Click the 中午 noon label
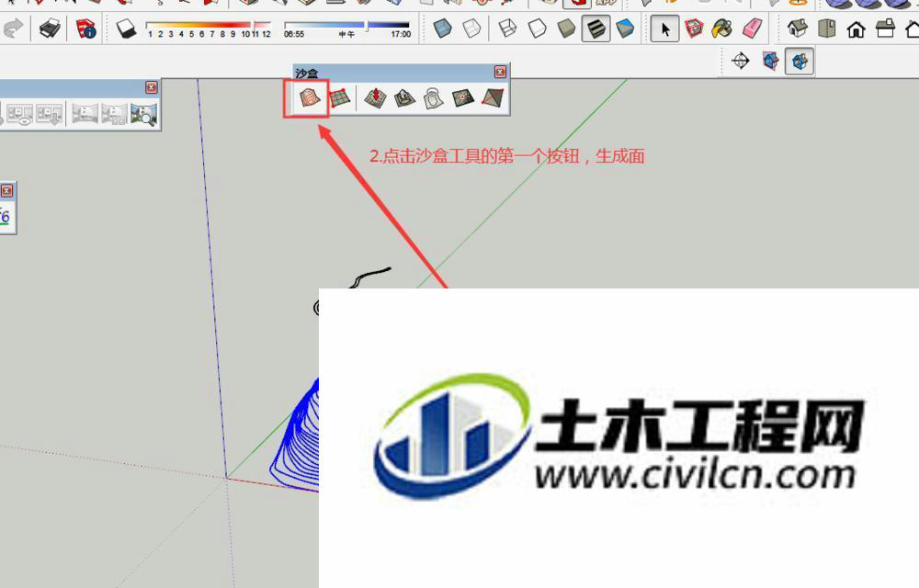The image size is (919, 588). (x=347, y=35)
